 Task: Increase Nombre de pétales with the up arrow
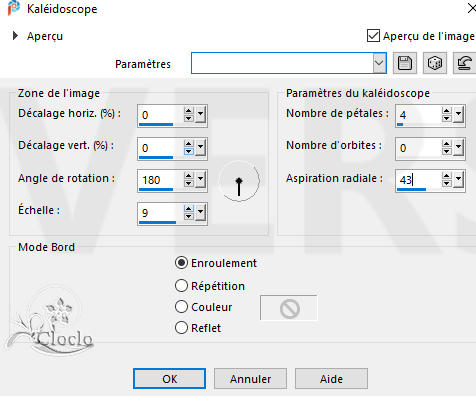point(446,111)
